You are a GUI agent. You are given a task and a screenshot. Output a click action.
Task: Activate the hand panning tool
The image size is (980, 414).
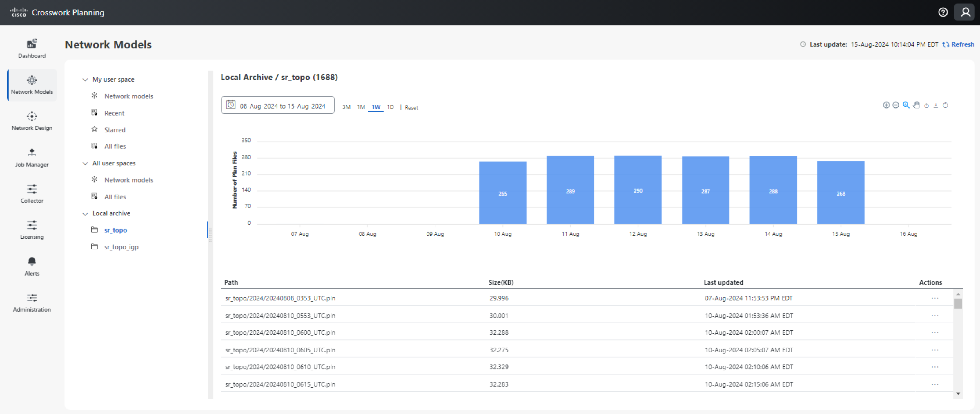point(916,105)
